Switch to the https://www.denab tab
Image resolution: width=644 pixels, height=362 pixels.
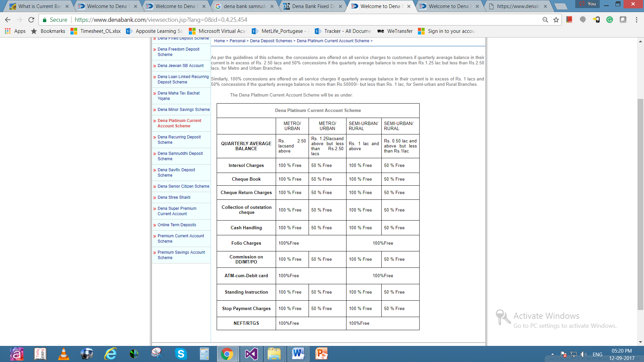(518, 6)
